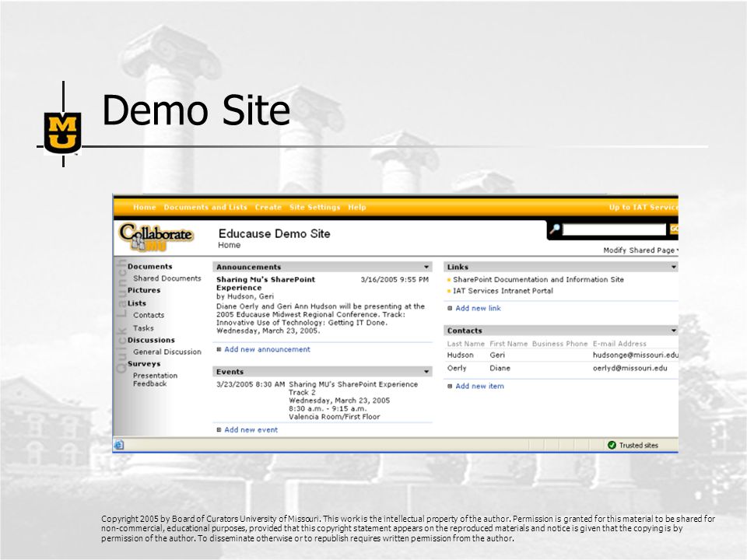Open Site Settings in top navigation
Screen dimensions: 747x560
(x=314, y=207)
